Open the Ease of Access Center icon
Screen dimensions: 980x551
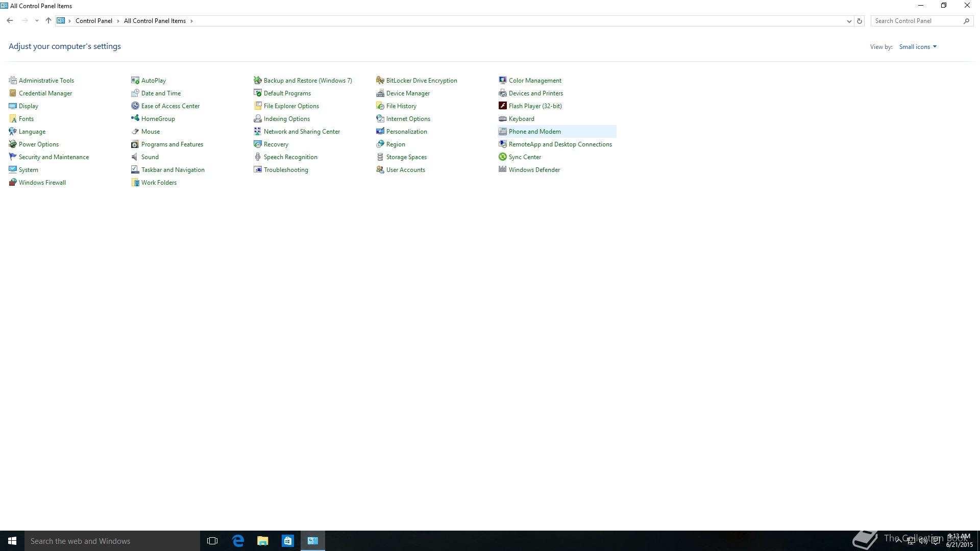(135, 106)
